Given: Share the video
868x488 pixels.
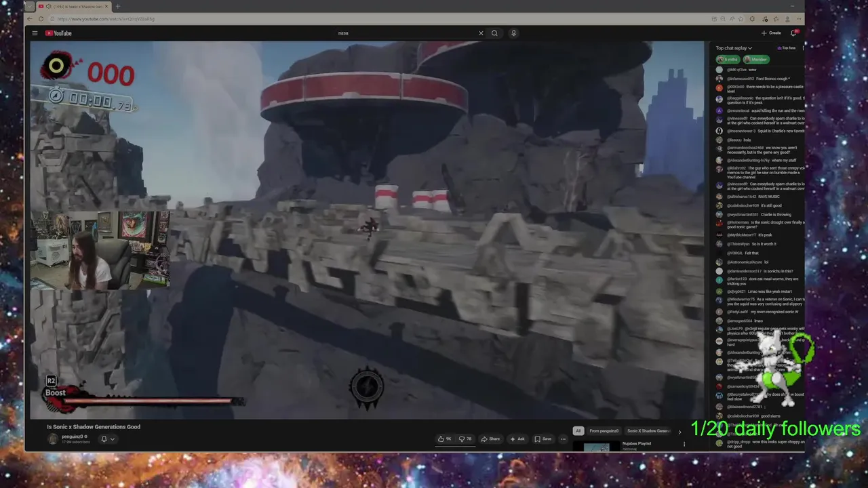Looking at the screenshot, I should coord(490,439).
